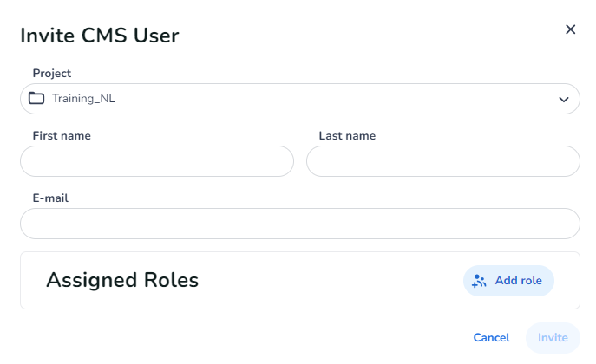Click the folder icon in Project field
Image resolution: width=596 pixels, height=364 pixels.
(36, 99)
